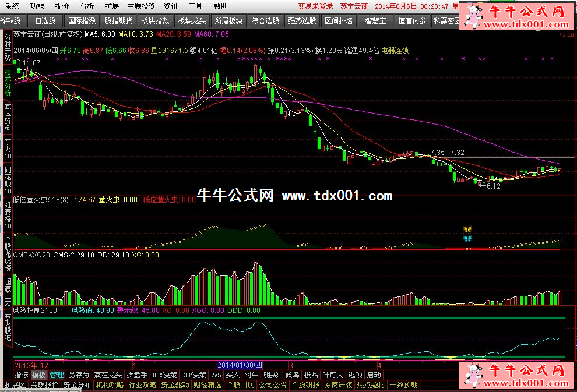The width and height of the screenshot is (577, 392).
Task: Apply the 极品 template
Action: tap(311, 375)
